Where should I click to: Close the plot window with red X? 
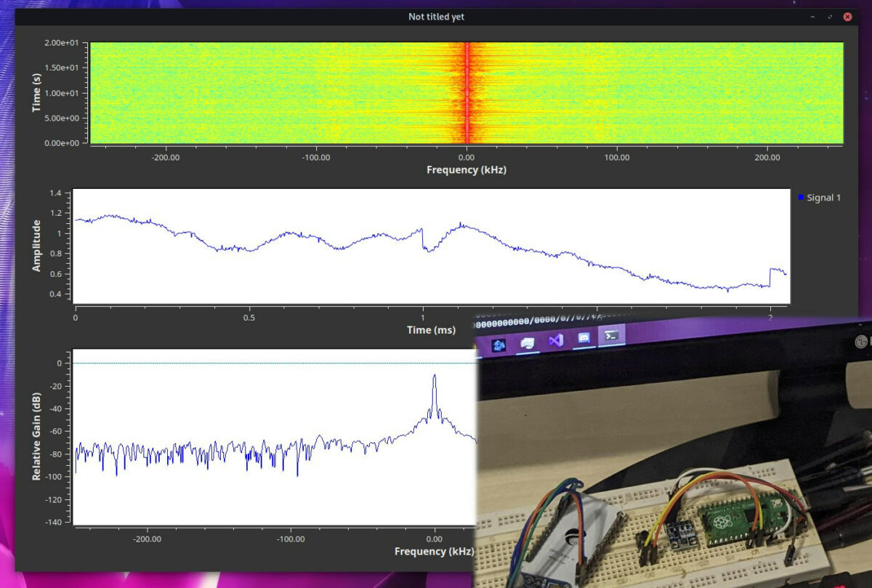[847, 17]
